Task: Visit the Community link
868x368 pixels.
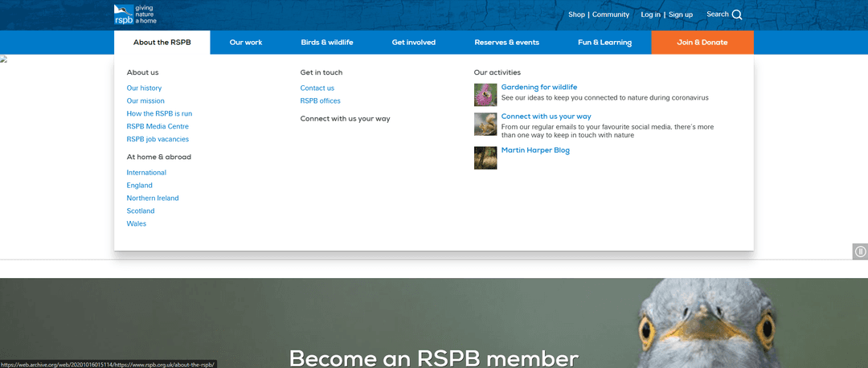Action: (611, 14)
